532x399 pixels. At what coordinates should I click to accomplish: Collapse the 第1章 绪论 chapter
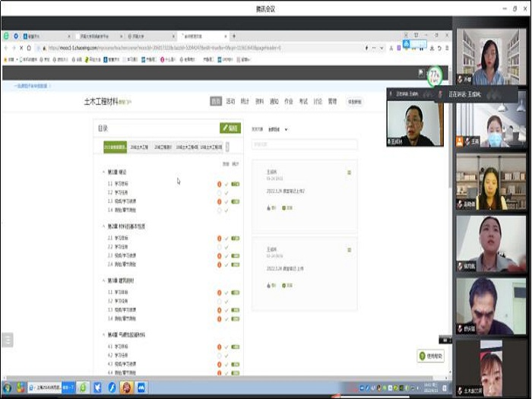(104, 173)
